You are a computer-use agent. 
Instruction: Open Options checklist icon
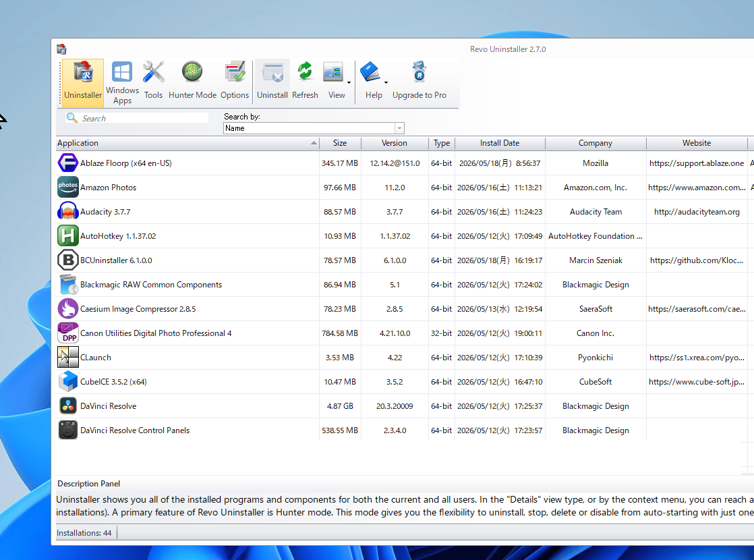coord(235,72)
